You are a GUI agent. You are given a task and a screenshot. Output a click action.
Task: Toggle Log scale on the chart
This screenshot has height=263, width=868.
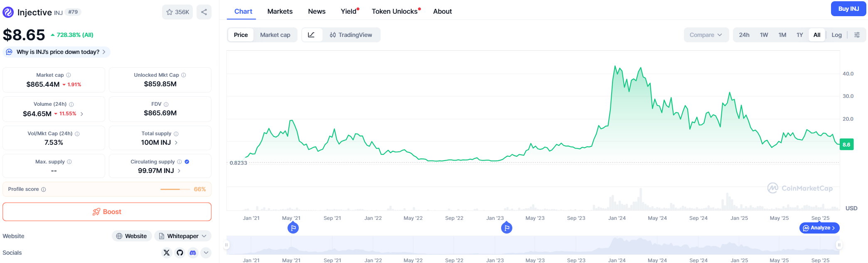836,35
